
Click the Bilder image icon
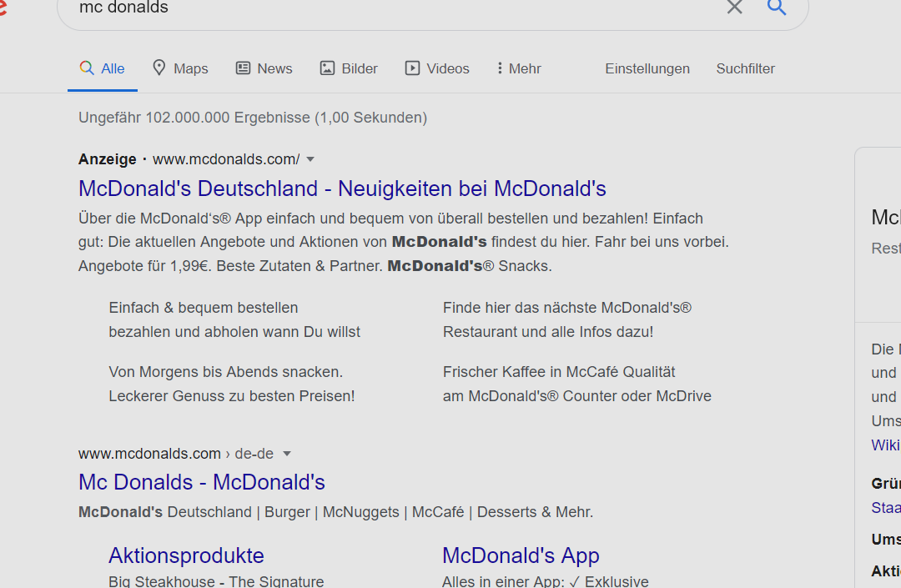pyautogui.click(x=327, y=68)
